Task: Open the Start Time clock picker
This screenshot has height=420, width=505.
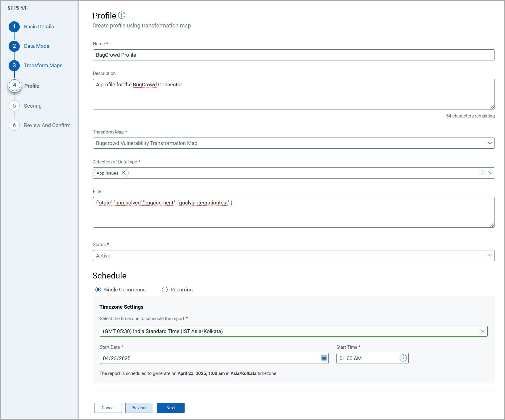Action: pos(403,358)
